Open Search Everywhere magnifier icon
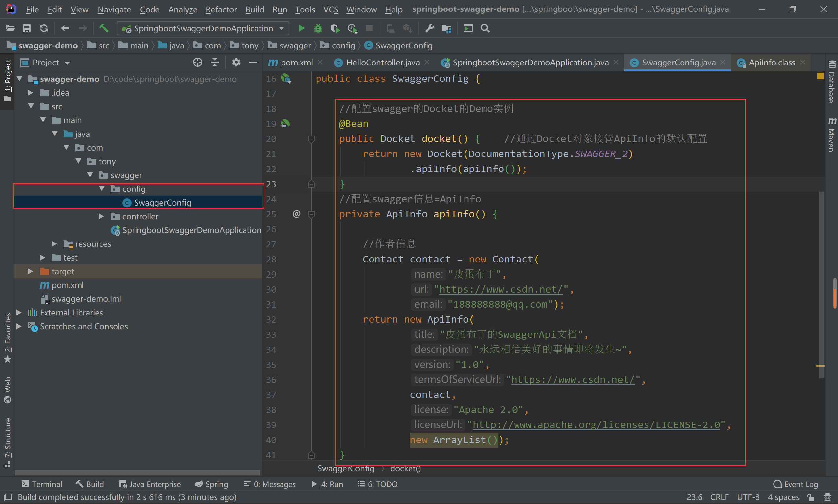The image size is (838, 504). (485, 28)
